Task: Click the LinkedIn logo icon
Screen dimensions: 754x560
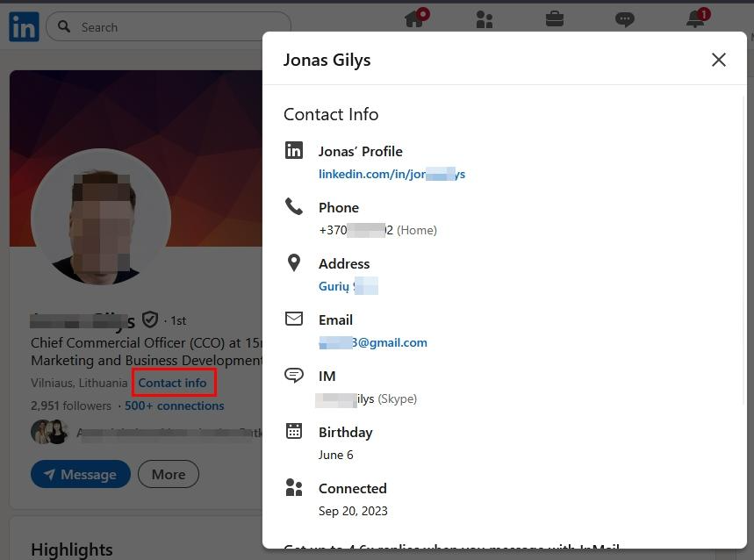Action: pyautogui.click(x=24, y=27)
